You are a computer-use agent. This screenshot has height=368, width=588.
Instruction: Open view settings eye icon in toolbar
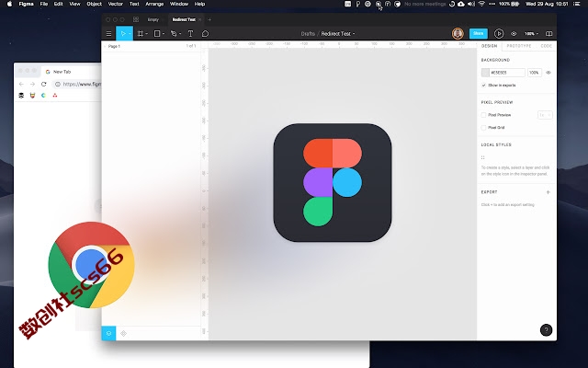pos(514,34)
